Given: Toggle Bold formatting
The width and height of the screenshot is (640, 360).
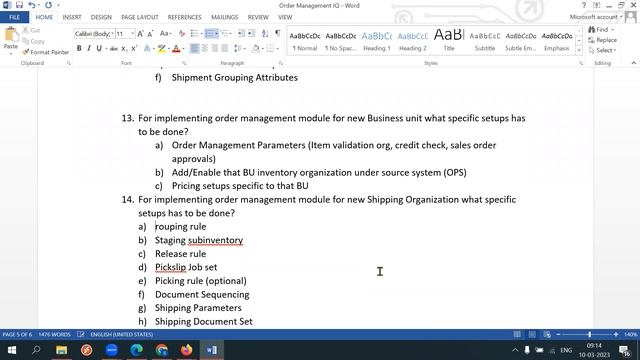Looking at the screenshot, I should click(x=79, y=49).
